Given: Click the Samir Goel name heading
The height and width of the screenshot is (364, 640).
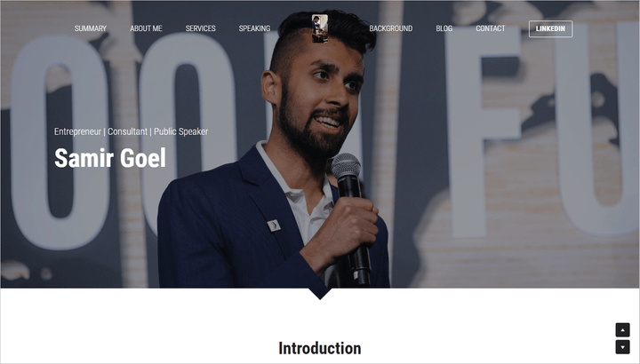Looking at the screenshot, I should [x=110, y=158].
